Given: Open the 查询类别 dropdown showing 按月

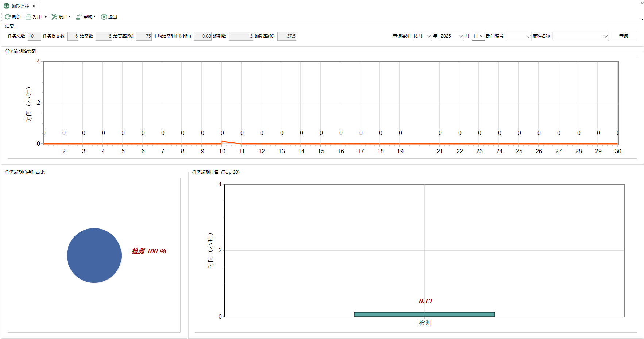Looking at the screenshot, I should pos(428,36).
